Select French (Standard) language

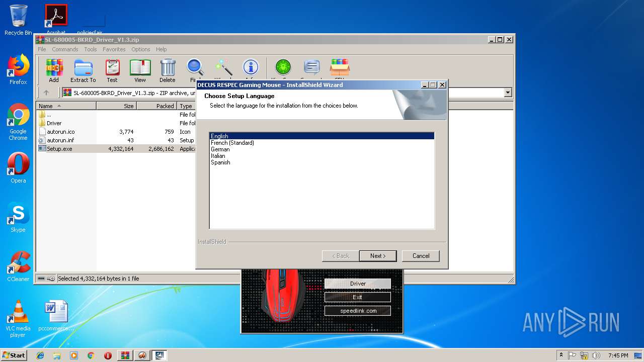(x=322, y=143)
